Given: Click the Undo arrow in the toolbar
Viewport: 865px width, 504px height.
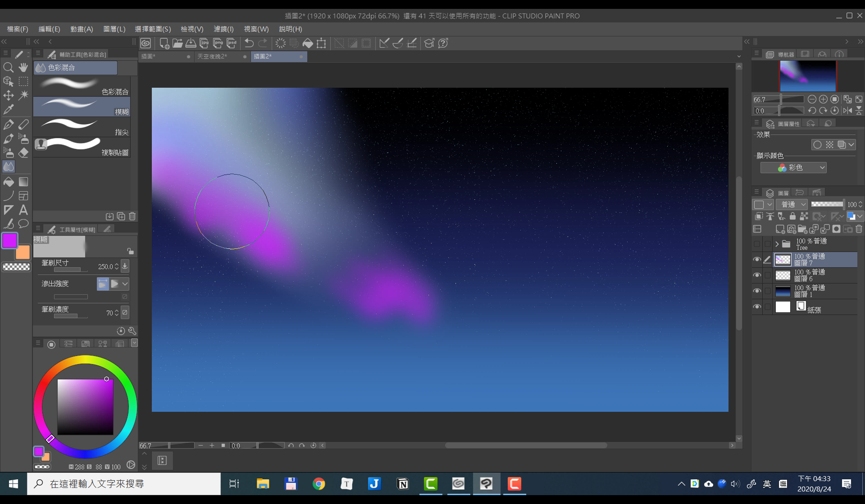Looking at the screenshot, I should 249,43.
